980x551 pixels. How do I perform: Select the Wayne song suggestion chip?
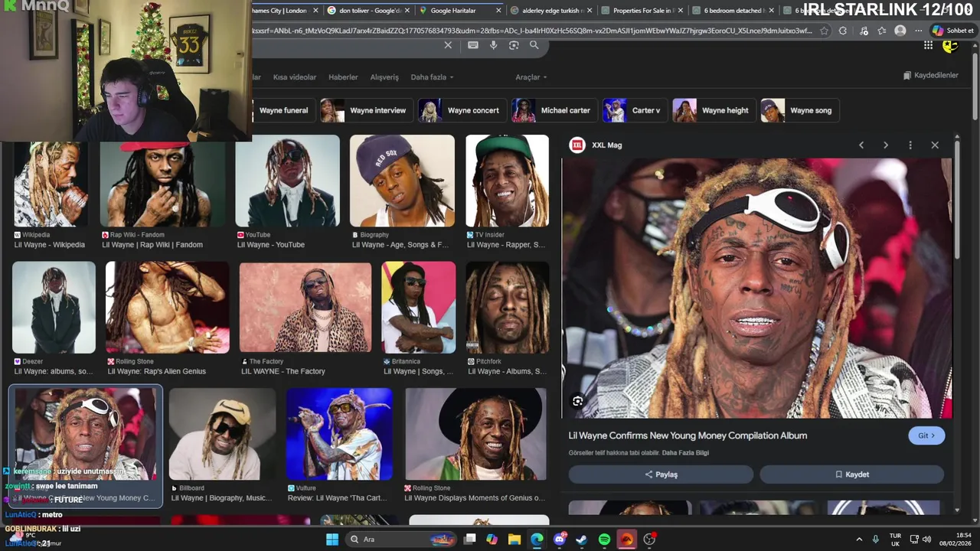coord(800,110)
